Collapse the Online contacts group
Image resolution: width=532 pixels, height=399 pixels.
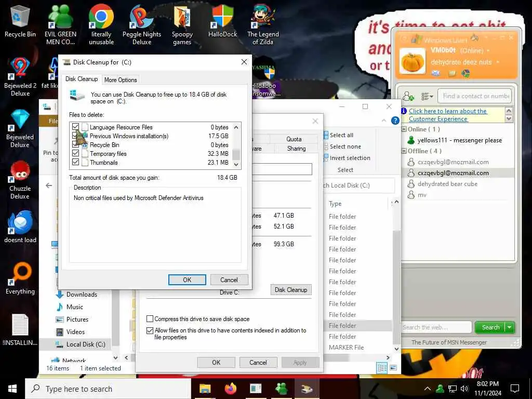(x=404, y=129)
